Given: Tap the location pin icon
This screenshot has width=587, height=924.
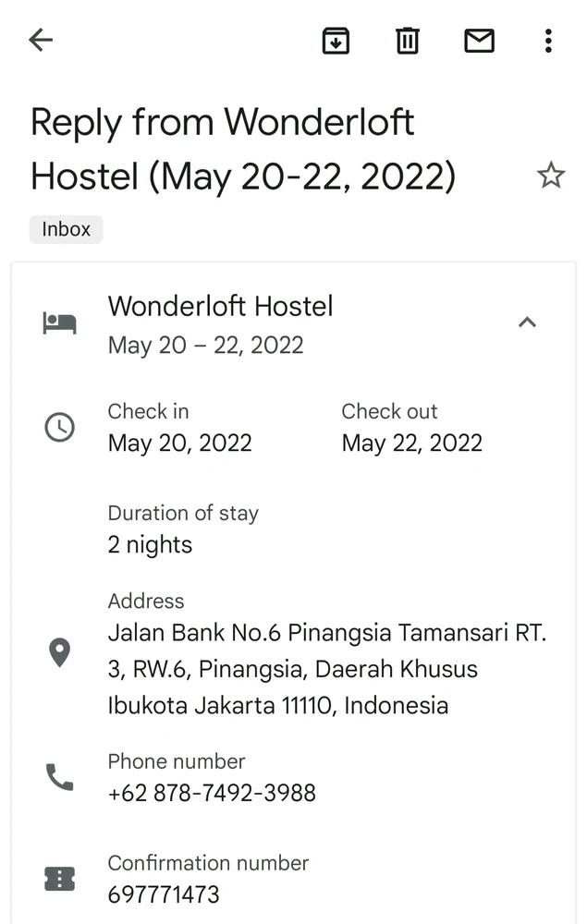Looking at the screenshot, I should pyautogui.click(x=60, y=652).
